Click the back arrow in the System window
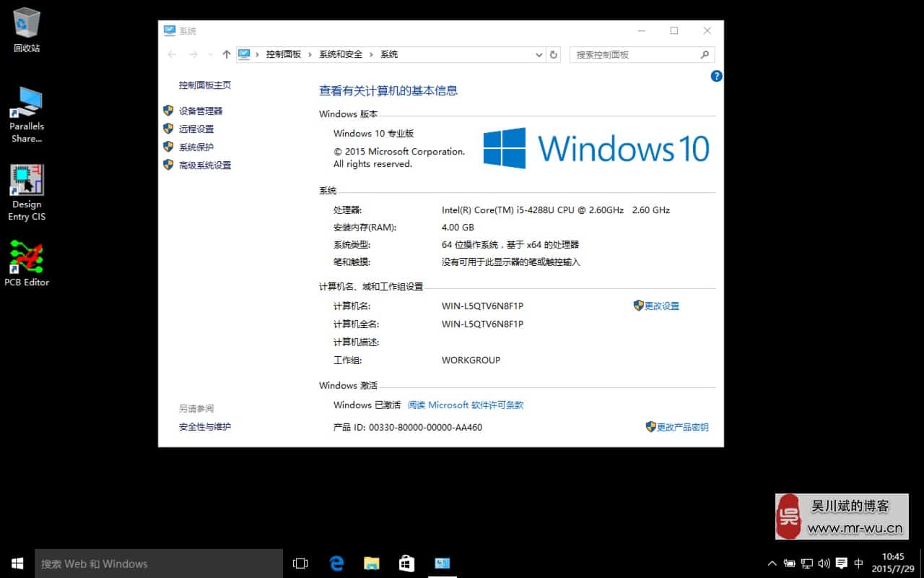This screenshot has width=924, height=578. point(172,54)
